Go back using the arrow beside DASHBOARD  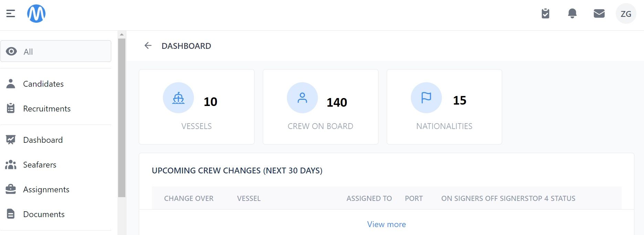[x=148, y=45]
